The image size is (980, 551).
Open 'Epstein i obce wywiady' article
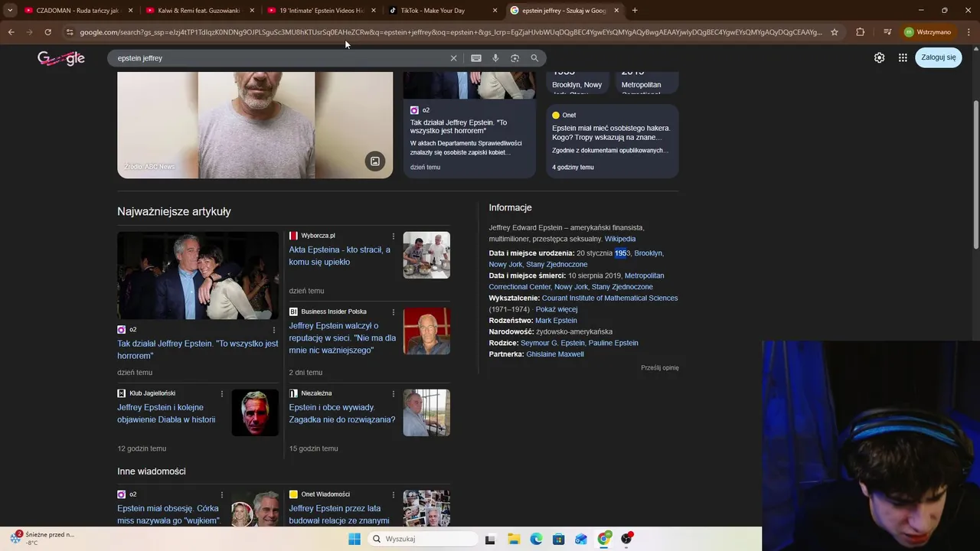[342, 413]
